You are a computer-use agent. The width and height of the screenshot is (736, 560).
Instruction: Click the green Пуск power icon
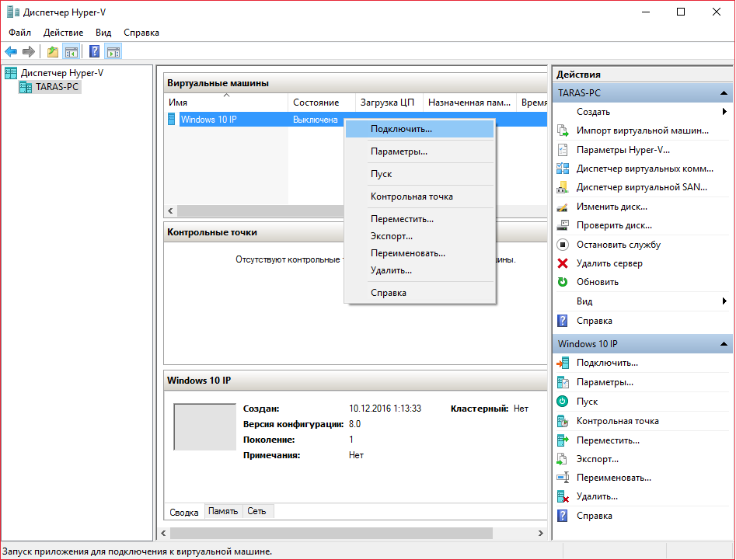[x=563, y=401]
